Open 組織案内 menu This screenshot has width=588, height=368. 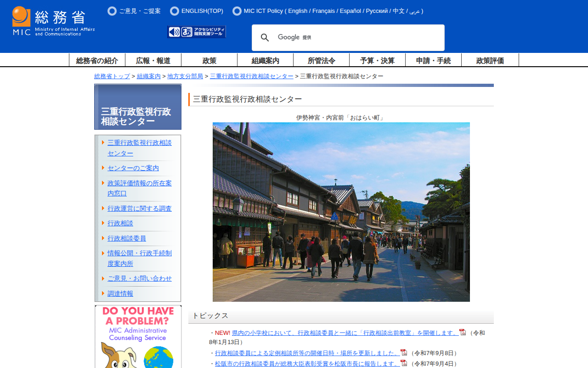(265, 60)
